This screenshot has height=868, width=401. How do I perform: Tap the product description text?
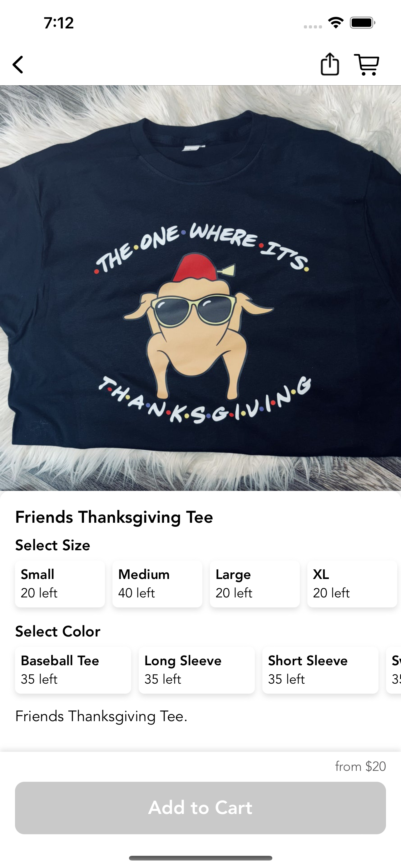[101, 716]
